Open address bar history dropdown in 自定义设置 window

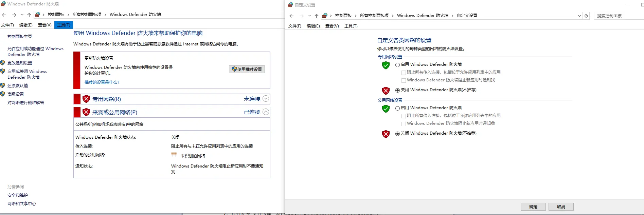point(579,16)
